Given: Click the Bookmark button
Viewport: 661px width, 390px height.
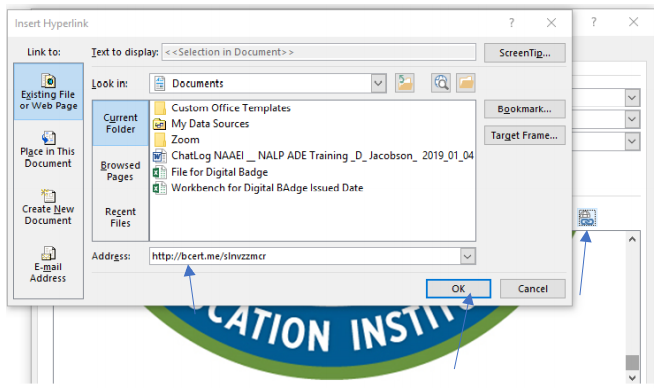Looking at the screenshot, I should tap(525, 109).
